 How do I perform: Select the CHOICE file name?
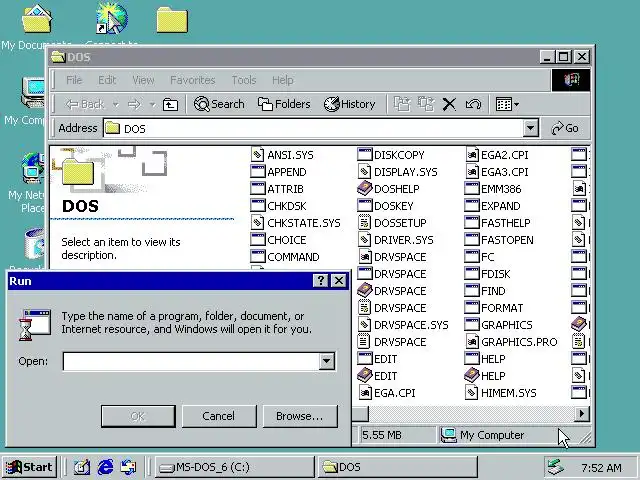tap(287, 240)
